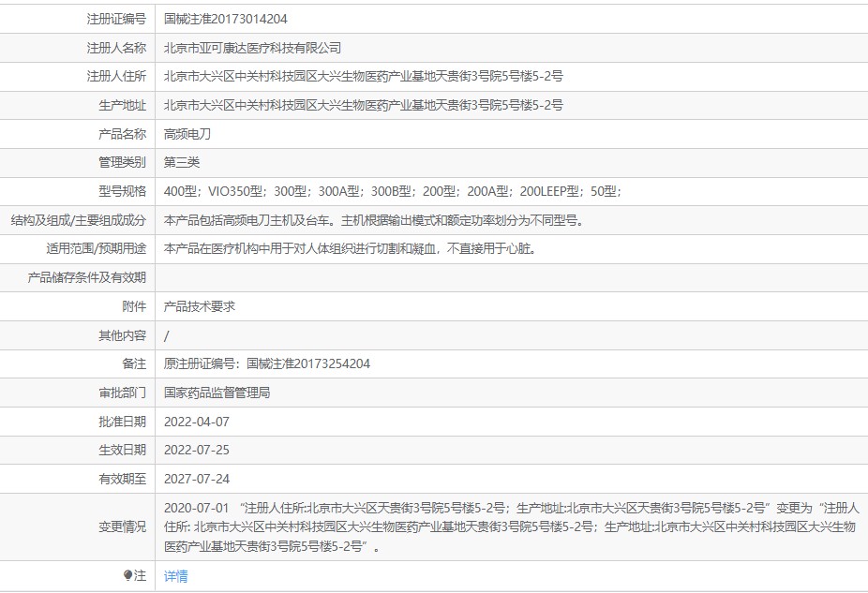Click the 注册人名称 label
The image size is (868, 593).
pos(116,48)
